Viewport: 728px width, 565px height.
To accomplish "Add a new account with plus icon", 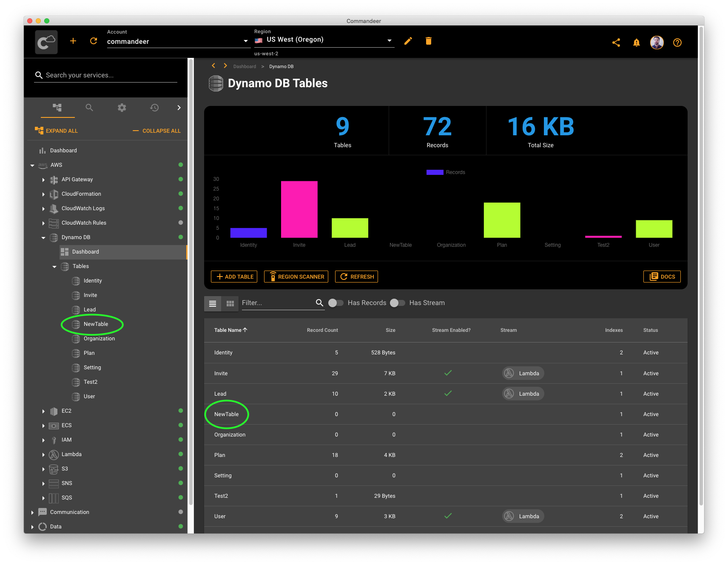I will tap(73, 41).
